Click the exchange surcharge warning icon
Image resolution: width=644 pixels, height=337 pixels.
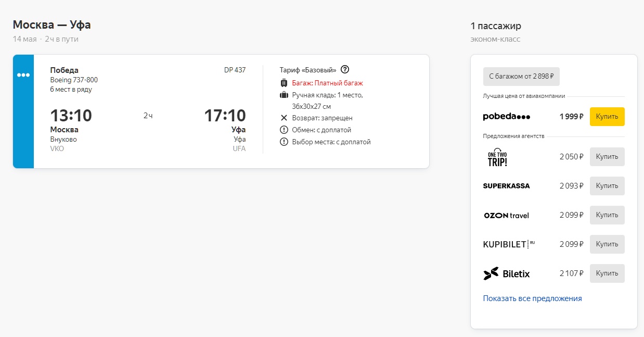[x=284, y=130]
